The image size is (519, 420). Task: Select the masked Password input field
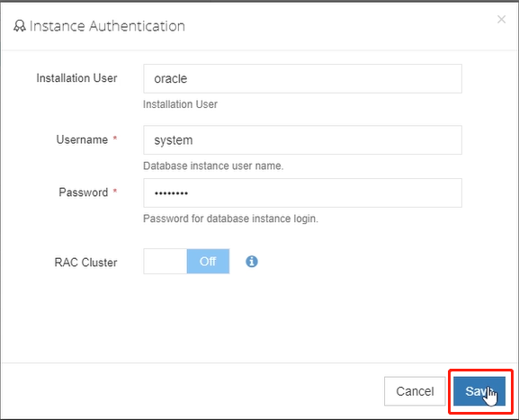(x=302, y=193)
